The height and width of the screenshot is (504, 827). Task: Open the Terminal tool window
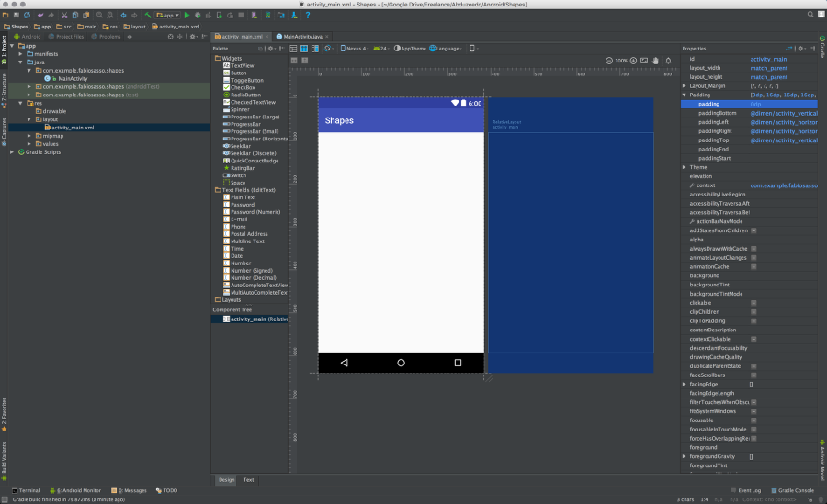point(26,491)
